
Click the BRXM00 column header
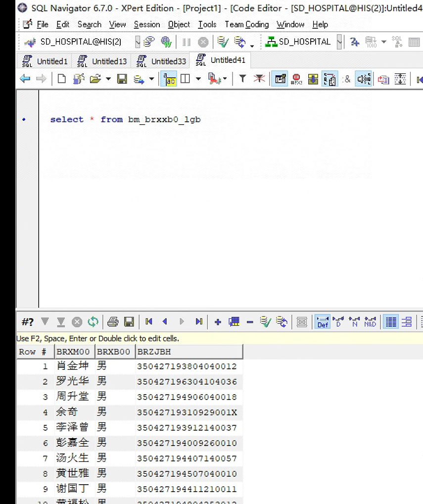coord(75,352)
